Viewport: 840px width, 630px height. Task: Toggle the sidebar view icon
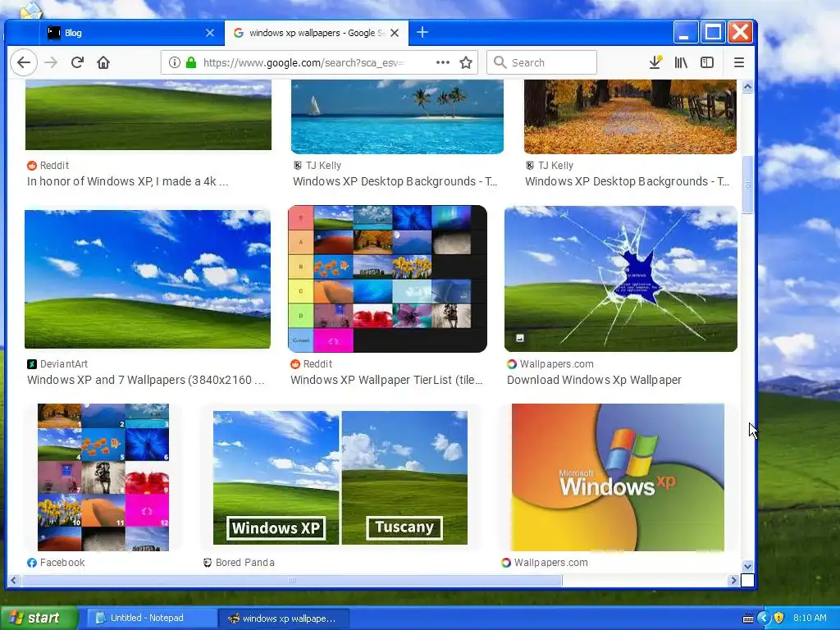click(x=707, y=62)
